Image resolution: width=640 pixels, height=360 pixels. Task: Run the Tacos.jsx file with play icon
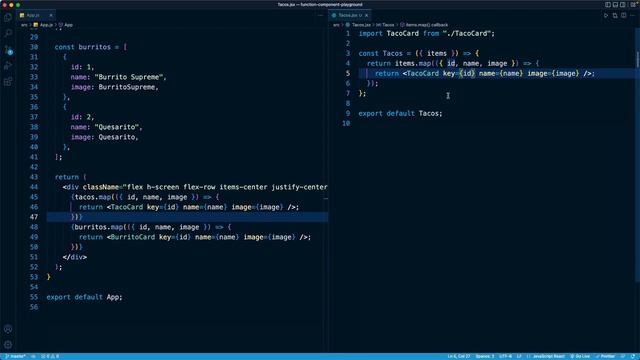click(x=606, y=16)
